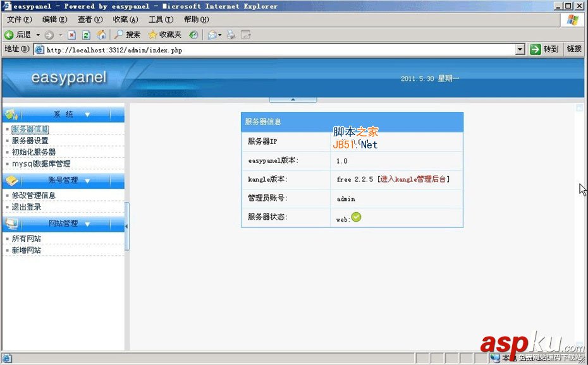Select the Back navigation icon
588x365 pixels.
9,35
